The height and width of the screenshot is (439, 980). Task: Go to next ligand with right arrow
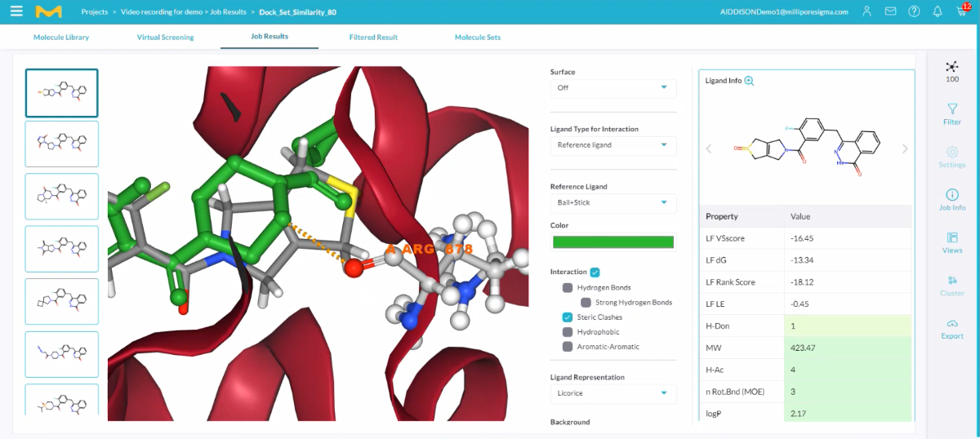904,149
